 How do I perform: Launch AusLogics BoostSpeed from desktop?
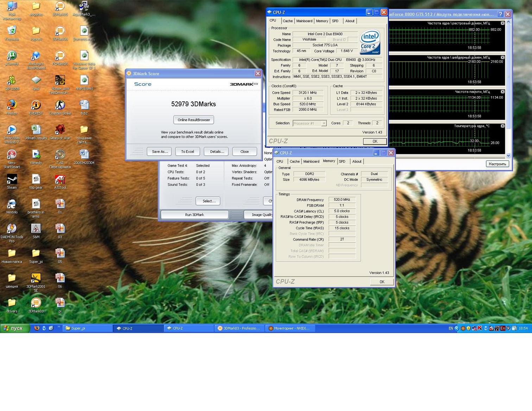point(36,60)
